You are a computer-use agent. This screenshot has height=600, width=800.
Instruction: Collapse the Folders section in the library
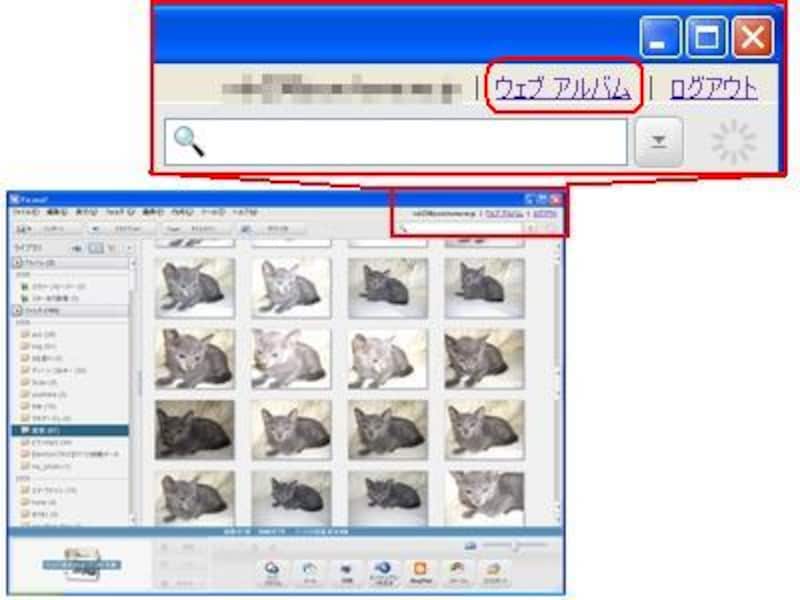point(17,311)
